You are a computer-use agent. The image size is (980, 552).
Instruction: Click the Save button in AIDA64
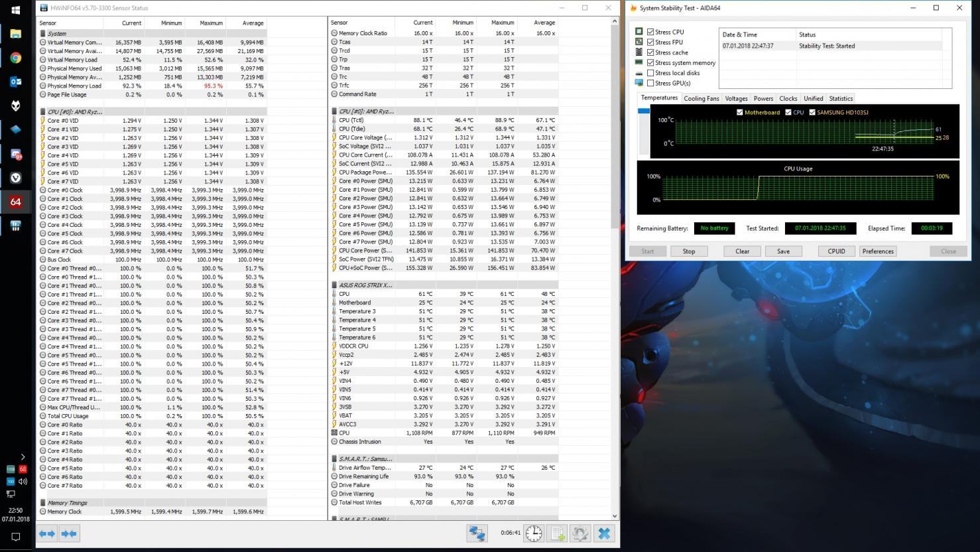pos(783,251)
